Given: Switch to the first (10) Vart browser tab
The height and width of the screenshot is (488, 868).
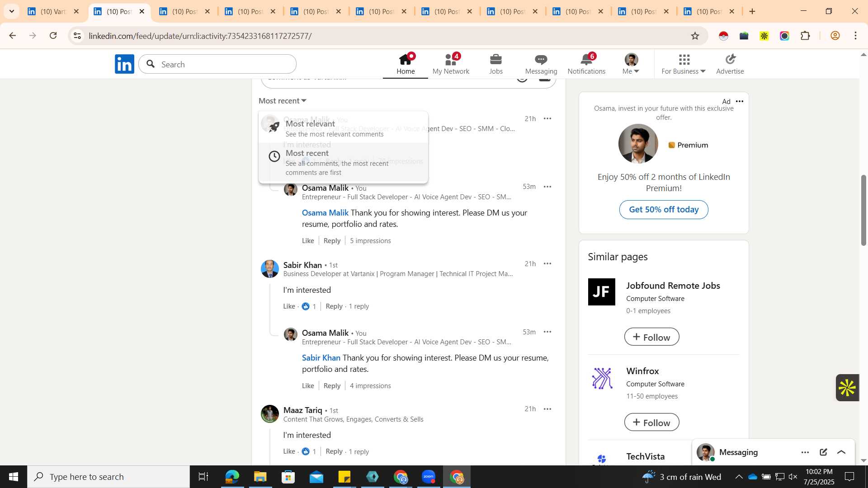Looking at the screenshot, I should [x=54, y=11].
